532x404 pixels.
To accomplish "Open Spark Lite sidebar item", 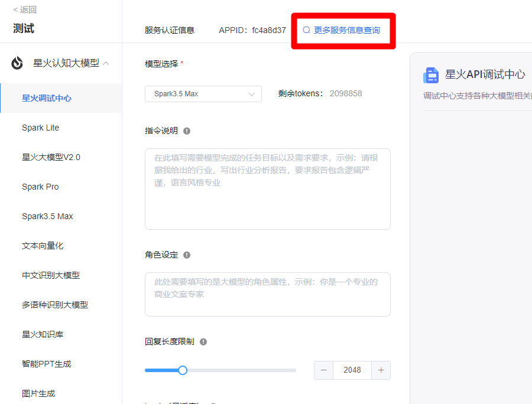I will pyautogui.click(x=40, y=128).
